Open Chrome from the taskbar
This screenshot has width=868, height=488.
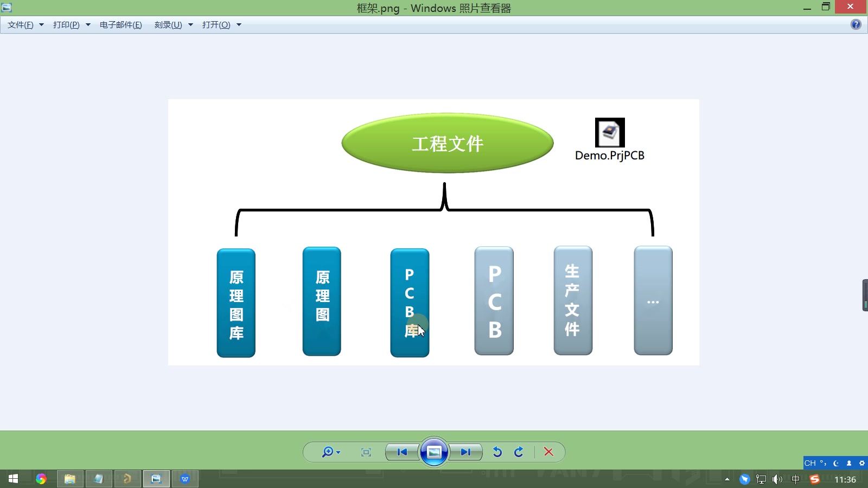[41, 479]
